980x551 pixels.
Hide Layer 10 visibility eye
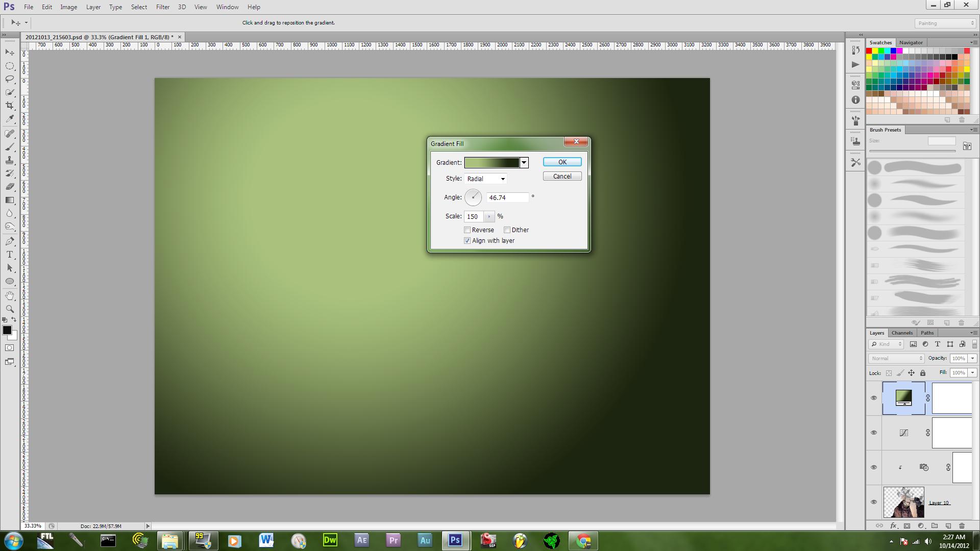[x=874, y=502]
